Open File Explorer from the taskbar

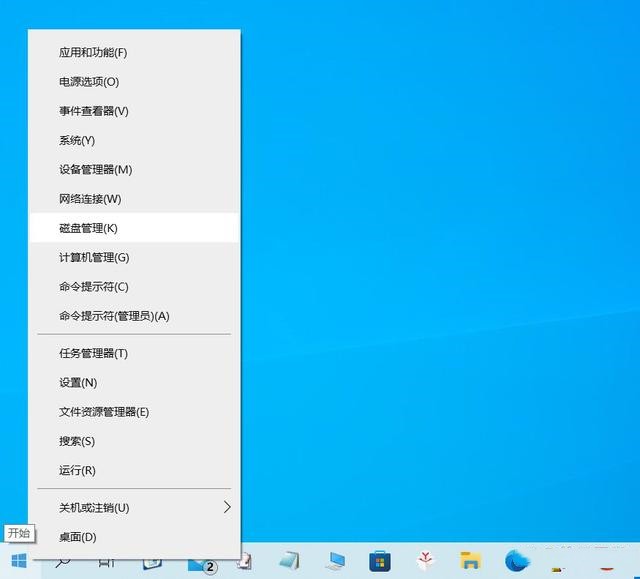[x=471, y=561]
